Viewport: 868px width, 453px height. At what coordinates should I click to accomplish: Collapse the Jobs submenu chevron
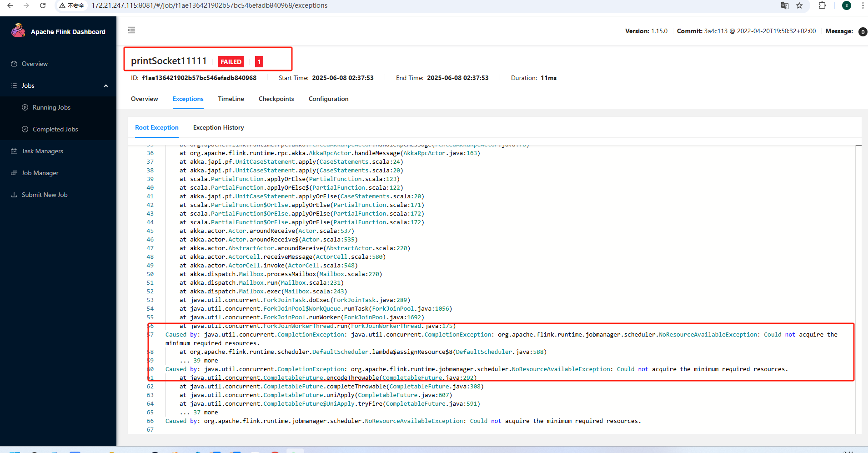[x=106, y=86]
